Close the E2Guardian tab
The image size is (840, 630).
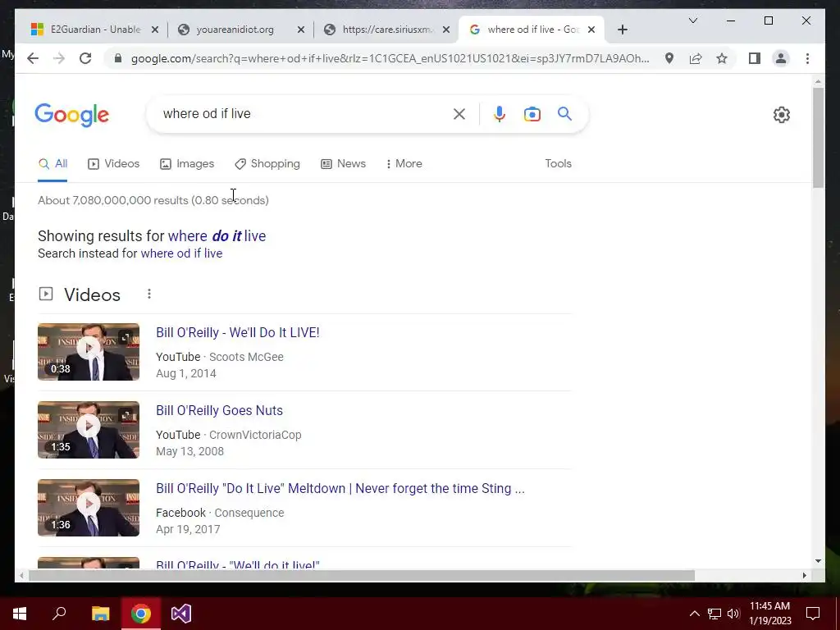tap(155, 30)
